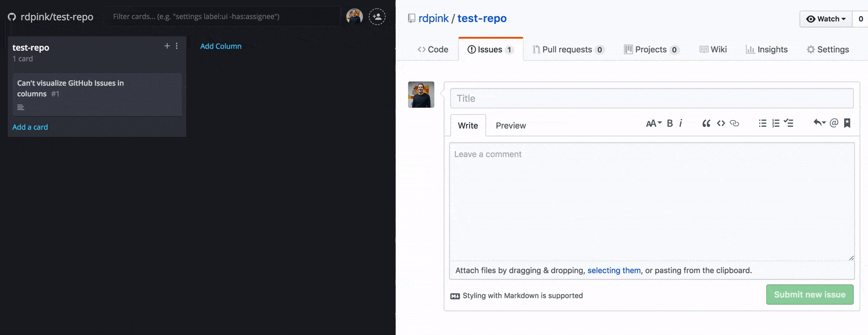
Task: Focus the Filter cards search field
Action: [x=224, y=17]
